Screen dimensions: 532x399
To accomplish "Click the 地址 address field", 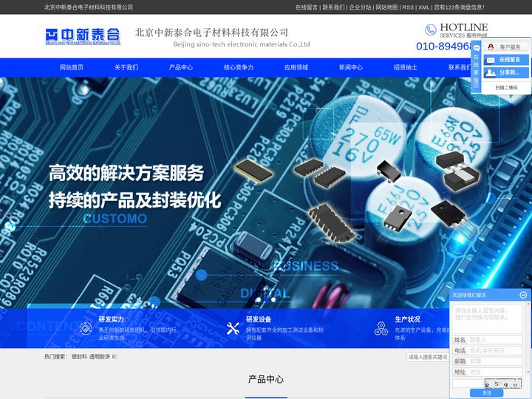I will pos(487,372).
